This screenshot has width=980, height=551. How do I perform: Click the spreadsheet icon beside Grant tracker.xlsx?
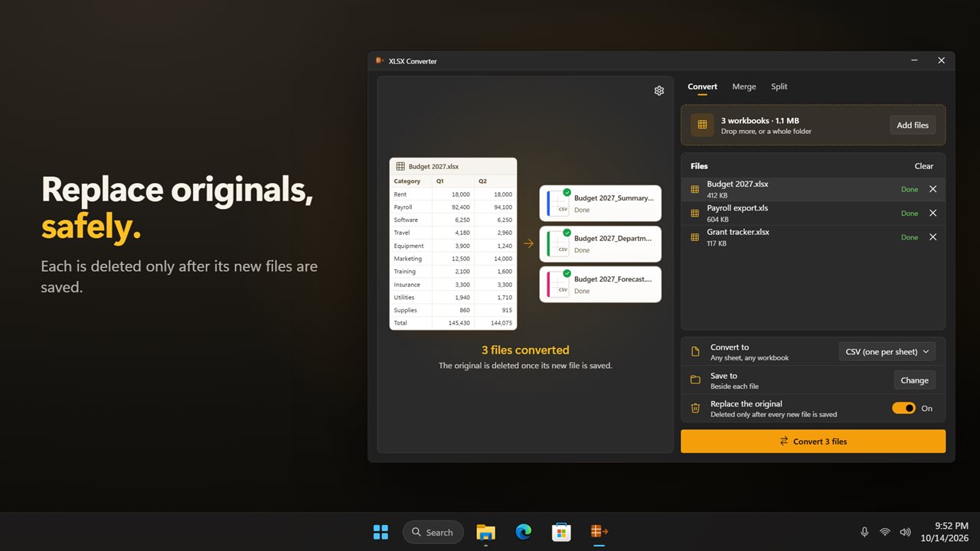point(695,237)
